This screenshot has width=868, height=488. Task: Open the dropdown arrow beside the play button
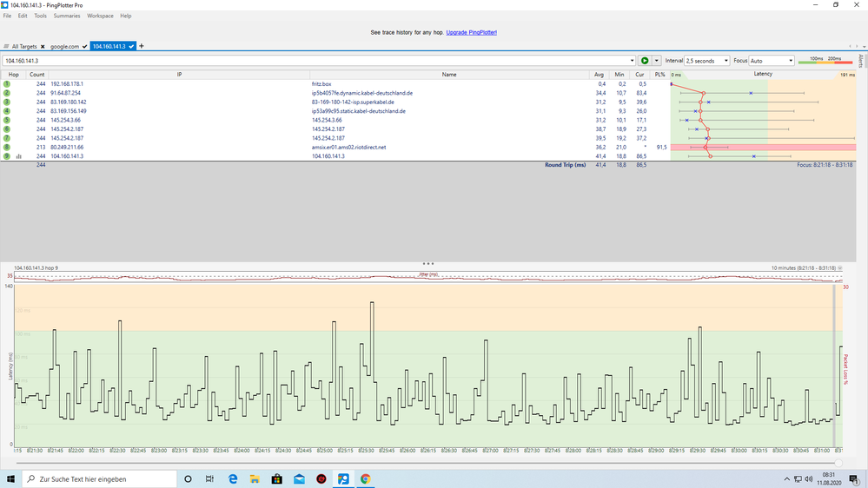click(656, 61)
